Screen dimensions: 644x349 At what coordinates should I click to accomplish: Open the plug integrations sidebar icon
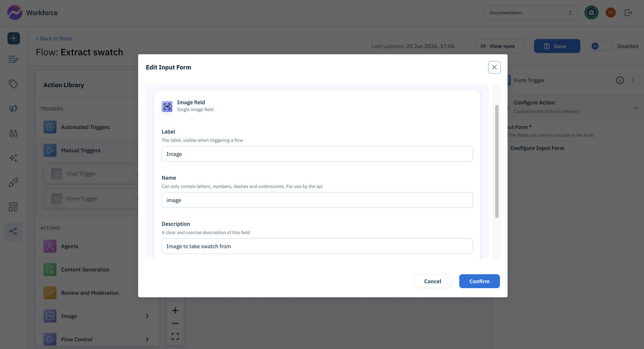tap(13, 182)
